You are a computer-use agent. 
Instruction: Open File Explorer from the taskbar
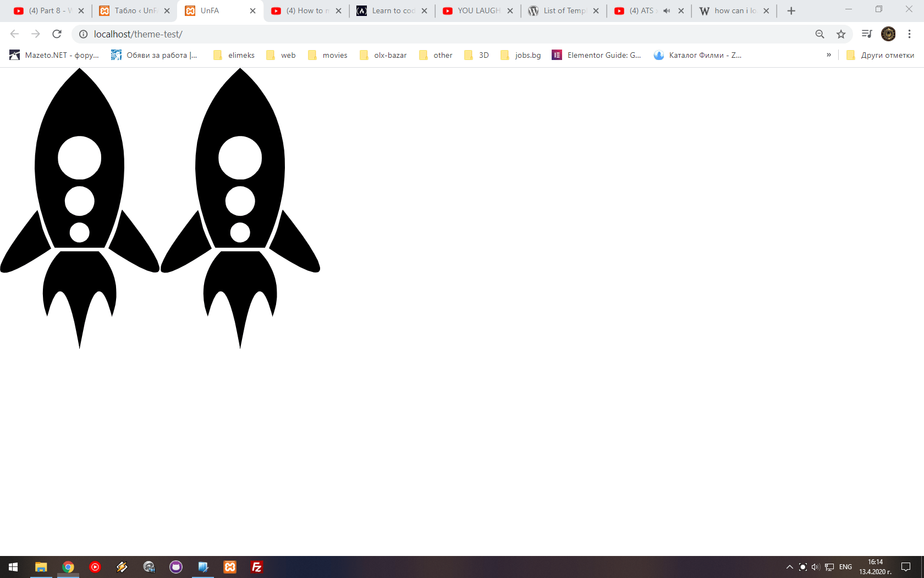coord(41,567)
